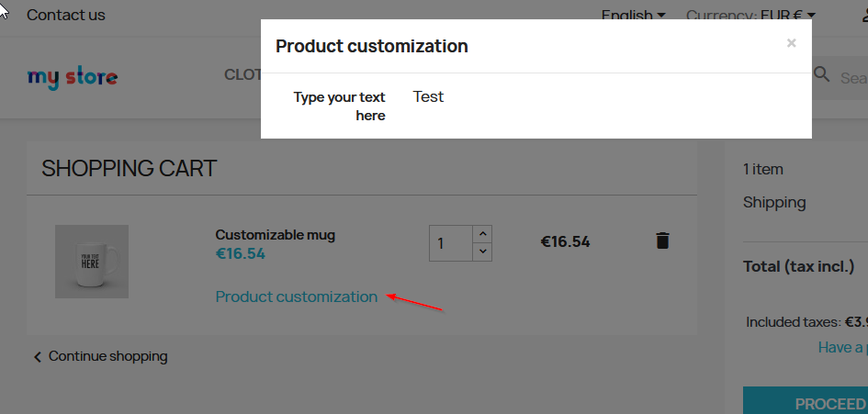Click the mug product thumbnail
868x414 pixels.
tap(92, 262)
